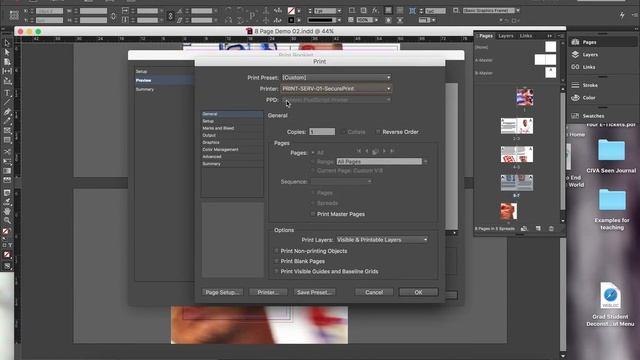Click the Printer... button

(x=268, y=292)
